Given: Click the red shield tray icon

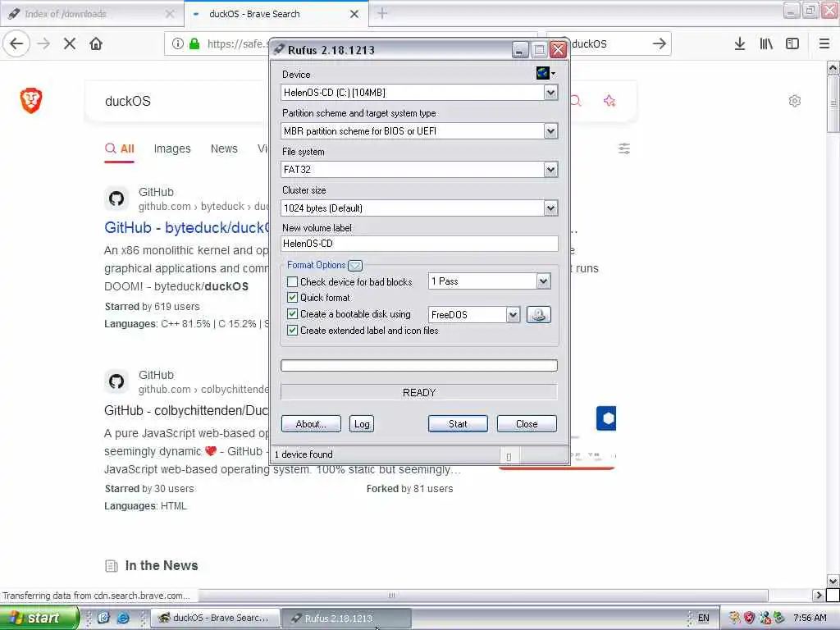Looking at the screenshot, I should point(749,618).
